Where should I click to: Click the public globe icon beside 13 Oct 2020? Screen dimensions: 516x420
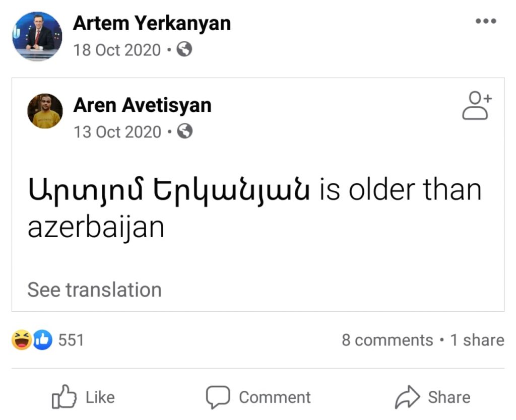coord(185,131)
